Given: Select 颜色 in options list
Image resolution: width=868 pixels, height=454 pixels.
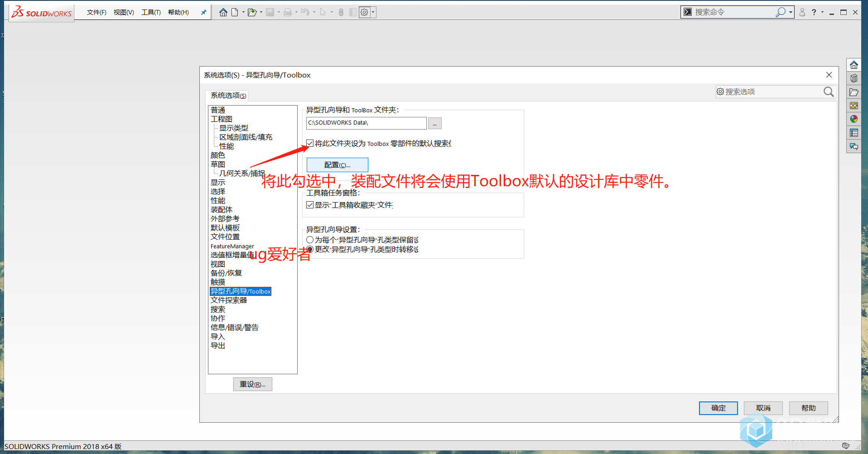Looking at the screenshot, I should click(218, 155).
